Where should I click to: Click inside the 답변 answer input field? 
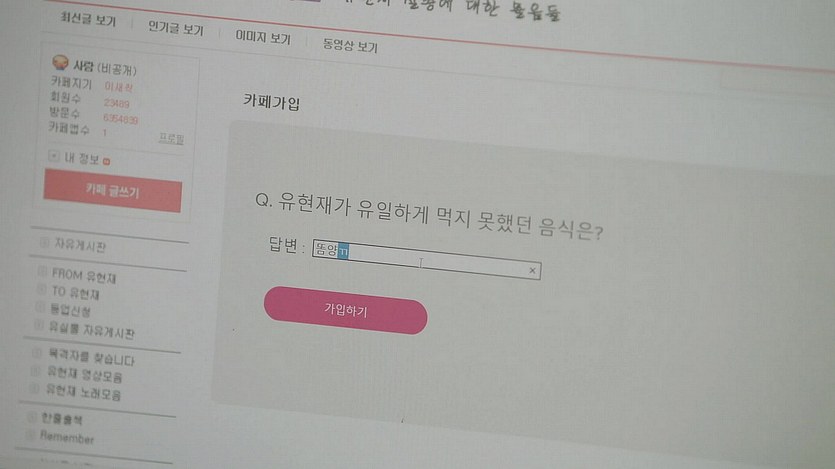pos(427,258)
